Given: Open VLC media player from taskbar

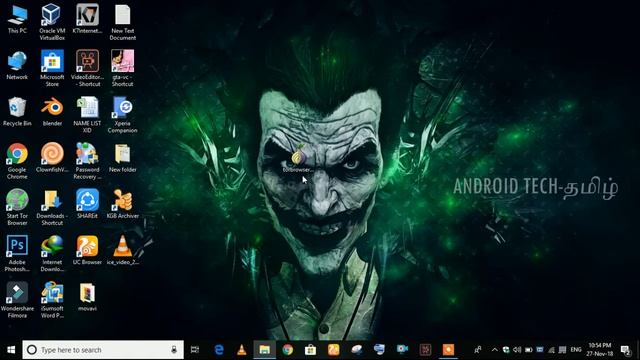Looking at the screenshot, I should pyautogui.click(x=242, y=350).
